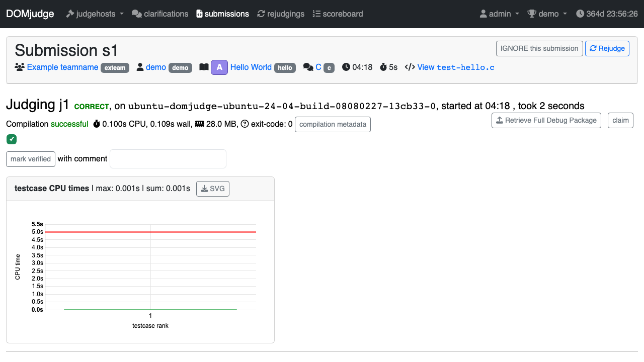Click the team users icon
The image size is (644, 362).
pyautogui.click(x=20, y=67)
